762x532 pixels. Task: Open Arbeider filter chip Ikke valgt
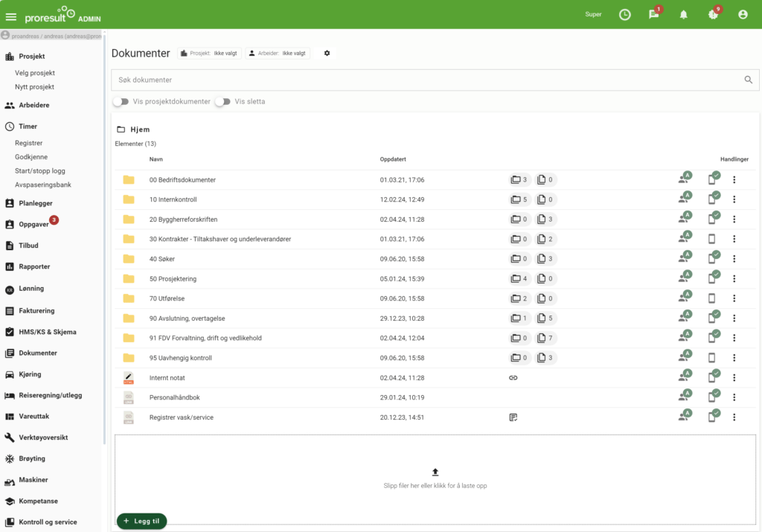tap(278, 54)
